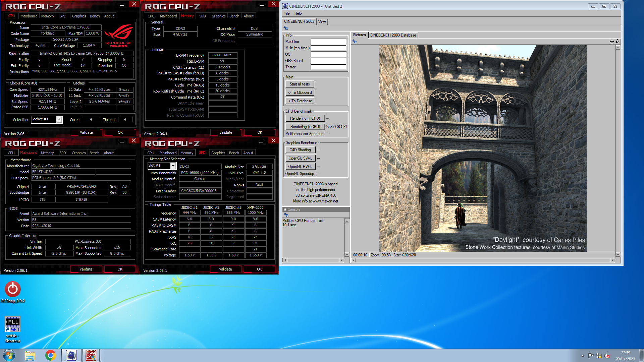Run the C4D Shading benchmark
Viewport: 644px width, 362px height.
coord(300,150)
